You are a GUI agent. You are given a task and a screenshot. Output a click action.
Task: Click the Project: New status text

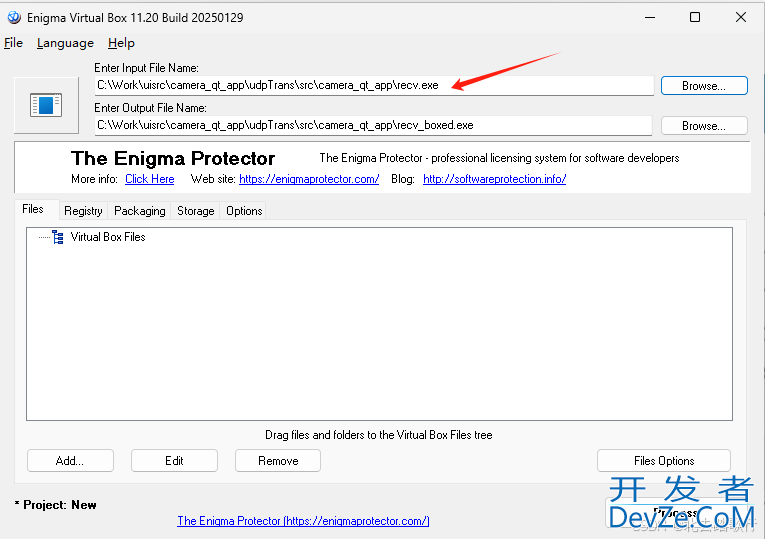(55, 505)
